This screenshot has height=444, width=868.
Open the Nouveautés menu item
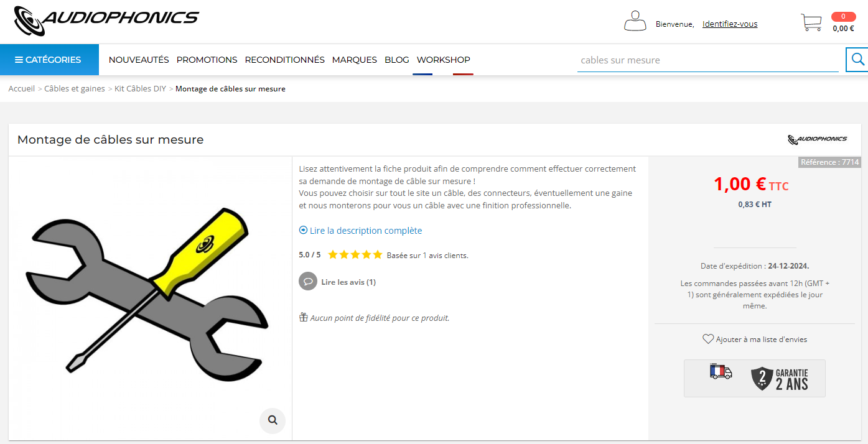coord(139,60)
